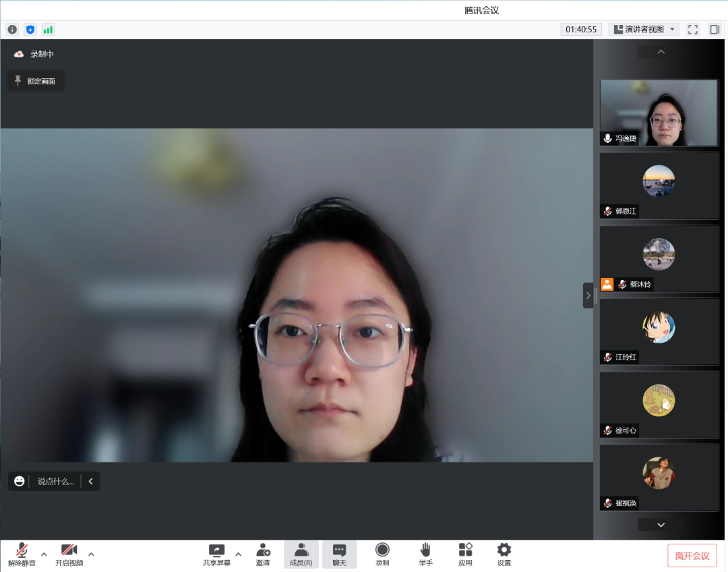The height and width of the screenshot is (572, 728).
Task: Click the meeting timer 01:40:55
Action: click(581, 30)
